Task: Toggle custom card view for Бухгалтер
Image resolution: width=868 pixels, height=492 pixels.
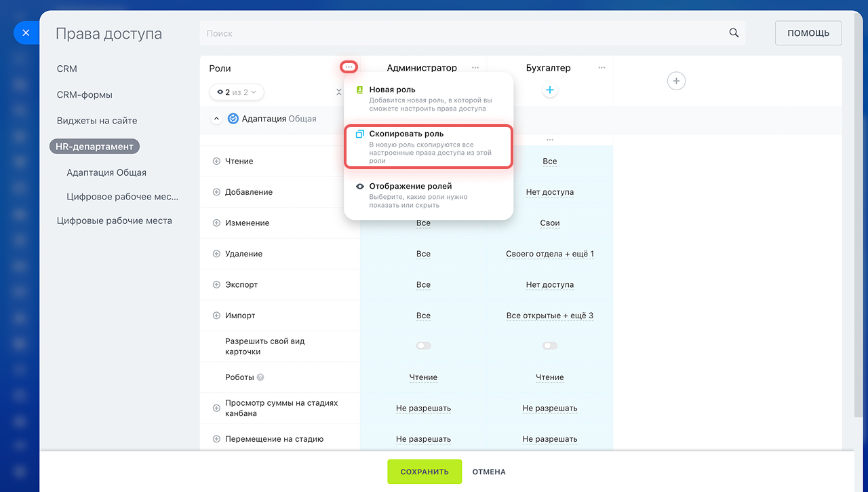Action: pos(550,346)
